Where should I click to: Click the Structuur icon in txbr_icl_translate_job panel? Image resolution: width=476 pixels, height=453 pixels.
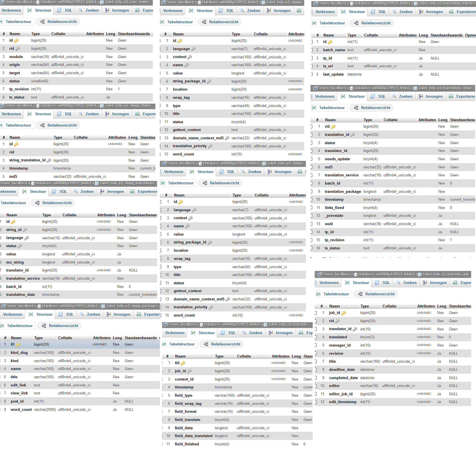point(347,283)
